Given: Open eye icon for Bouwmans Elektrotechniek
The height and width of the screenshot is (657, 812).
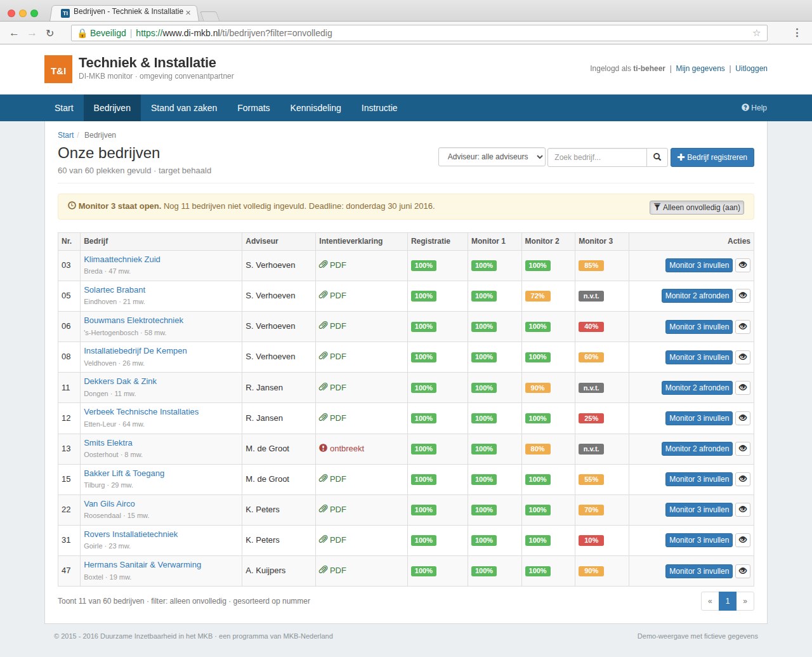Looking at the screenshot, I should pyautogui.click(x=742, y=327).
